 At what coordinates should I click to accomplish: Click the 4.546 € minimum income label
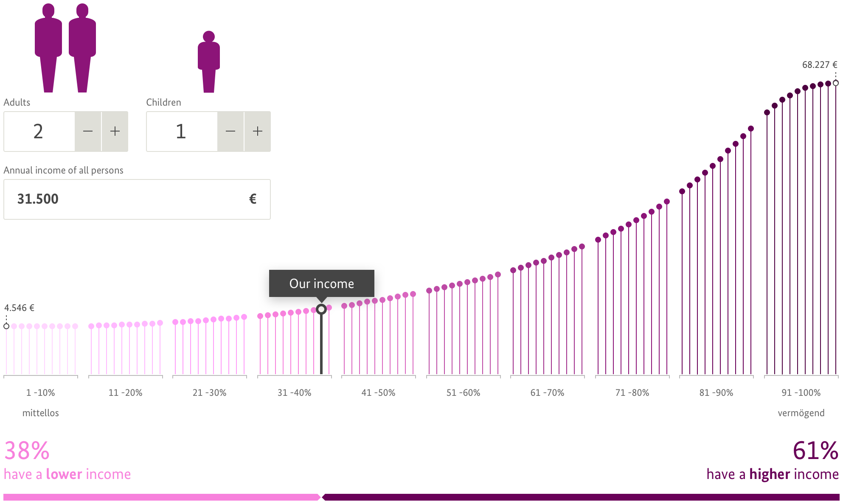click(20, 308)
